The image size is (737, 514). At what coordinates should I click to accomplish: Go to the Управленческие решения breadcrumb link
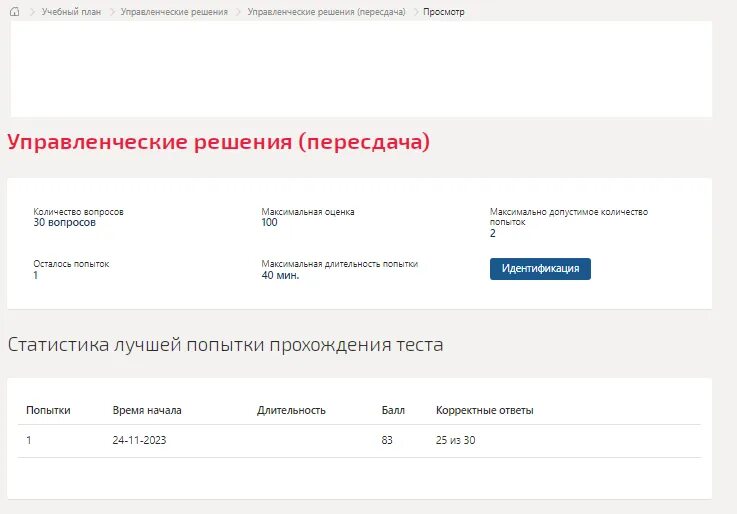pos(174,12)
